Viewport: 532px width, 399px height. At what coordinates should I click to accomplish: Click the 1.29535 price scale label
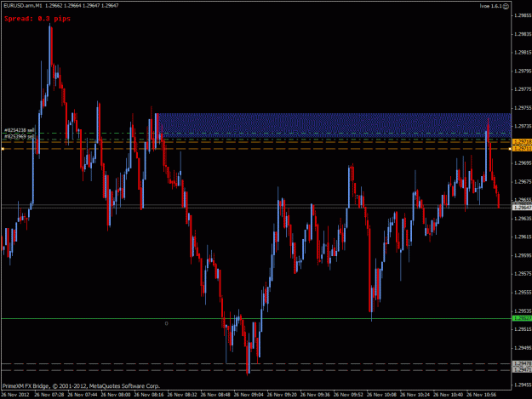(x=523, y=311)
